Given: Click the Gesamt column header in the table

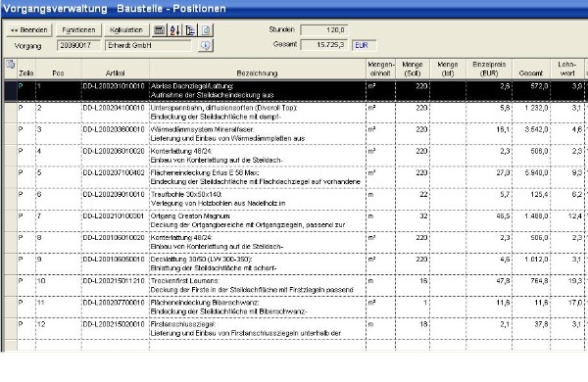Looking at the screenshot, I should tap(531, 69).
